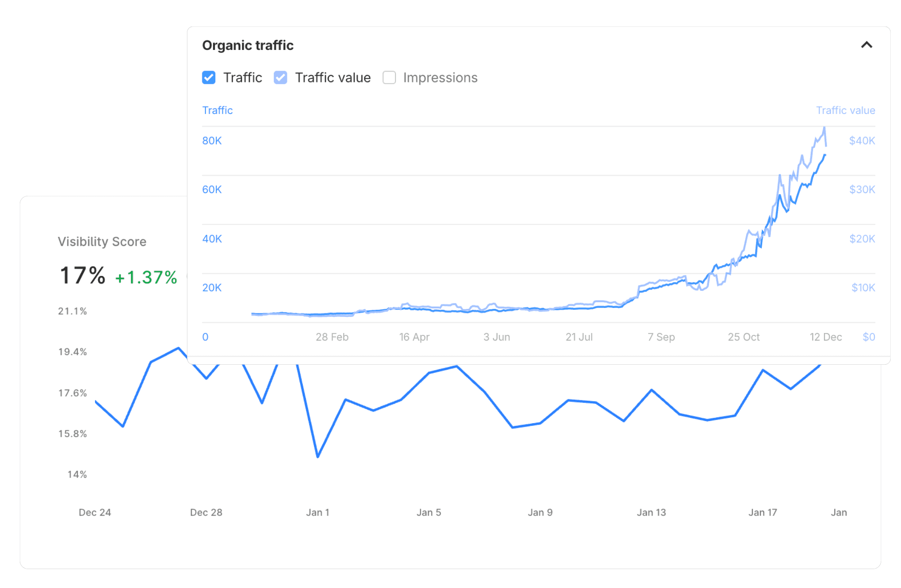This screenshot has height=588, width=901.
Task: Click the $40K traffic value label
Action: click(862, 140)
